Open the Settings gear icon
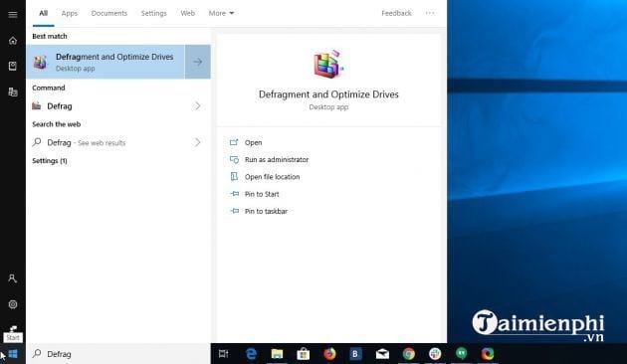 click(x=13, y=304)
